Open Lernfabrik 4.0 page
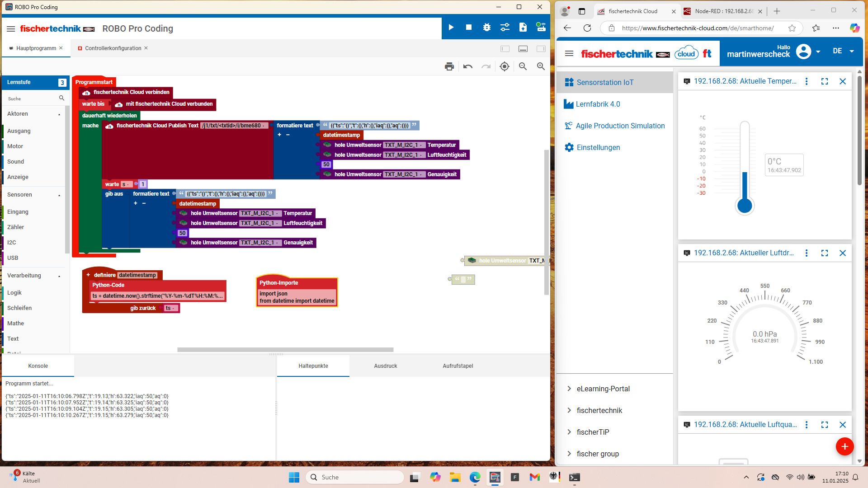Image resolution: width=868 pixels, height=488 pixels. [x=614, y=104]
